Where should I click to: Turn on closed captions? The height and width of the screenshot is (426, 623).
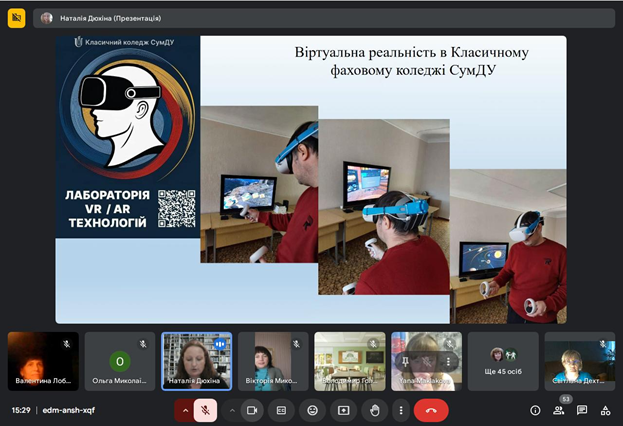[282, 410]
